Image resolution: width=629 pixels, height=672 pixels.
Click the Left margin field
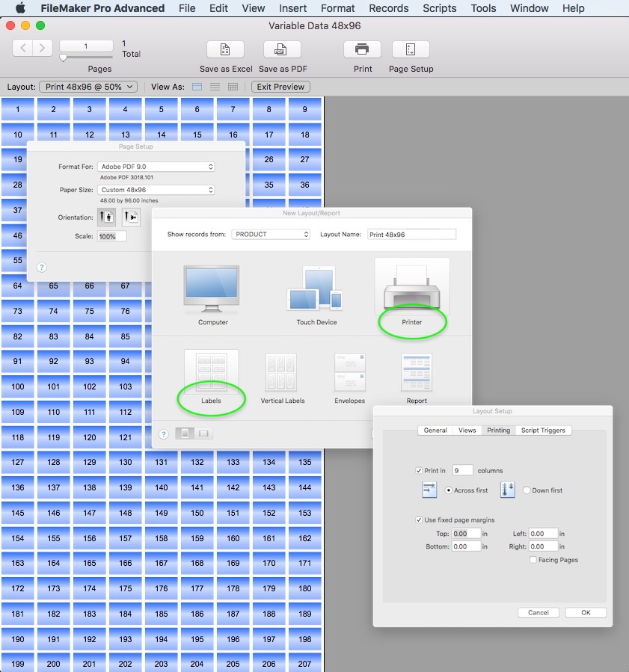coord(543,534)
